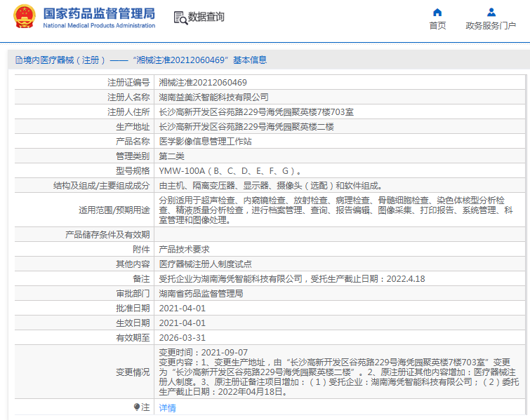Go to 首页 text link
Viewport: 530px width, 420px height.
(x=437, y=26)
